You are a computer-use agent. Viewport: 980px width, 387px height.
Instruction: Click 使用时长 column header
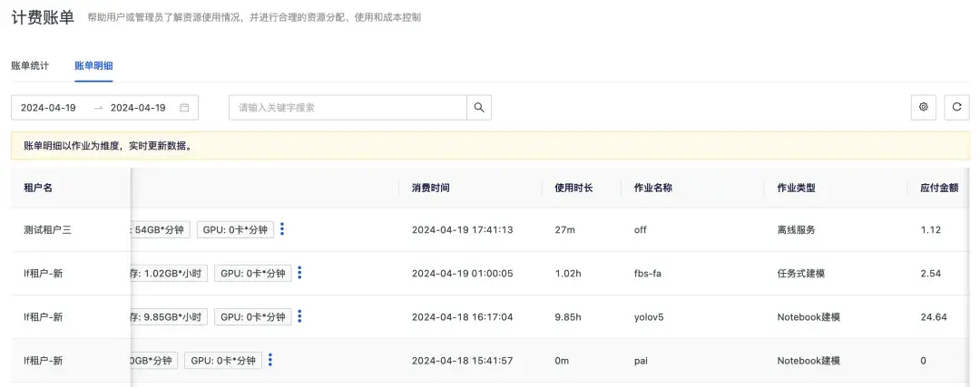tap(573, 188)
